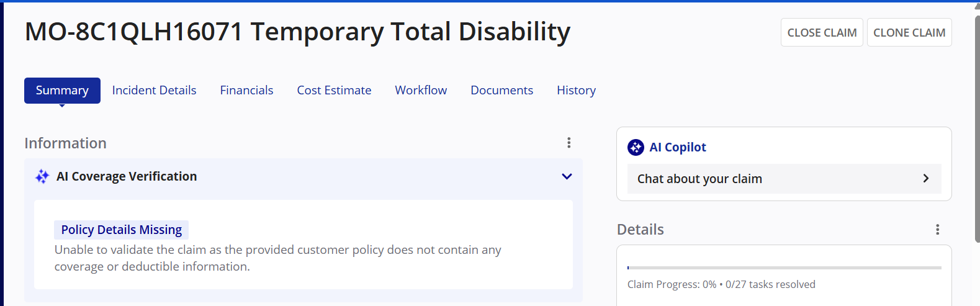Show the History tab
The width and height of the screenshot is (980, 306).
click(x=576, y=91)
